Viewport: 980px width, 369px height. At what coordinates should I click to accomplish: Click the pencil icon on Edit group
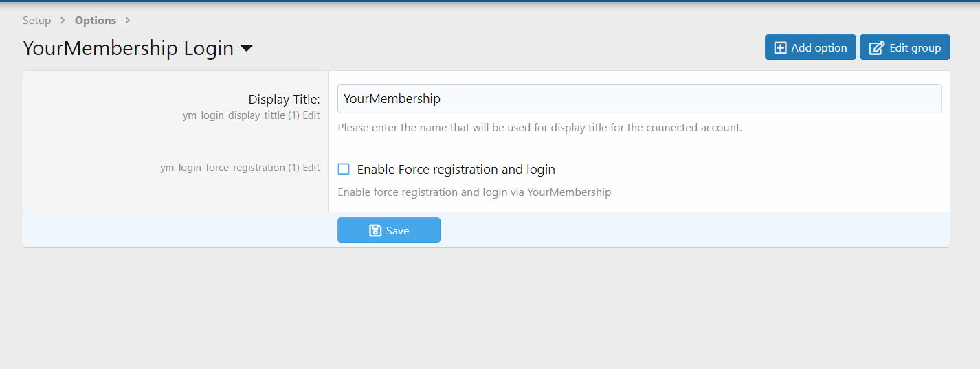(877, 47)
